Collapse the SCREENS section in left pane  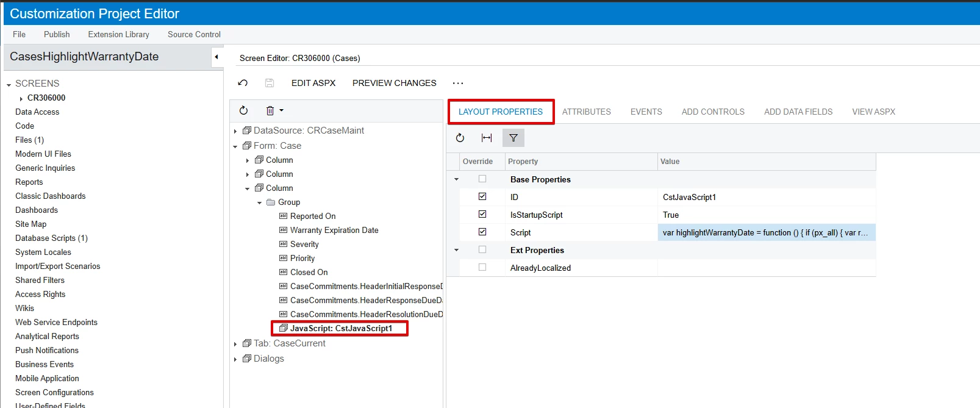click(x=9, y=84)
